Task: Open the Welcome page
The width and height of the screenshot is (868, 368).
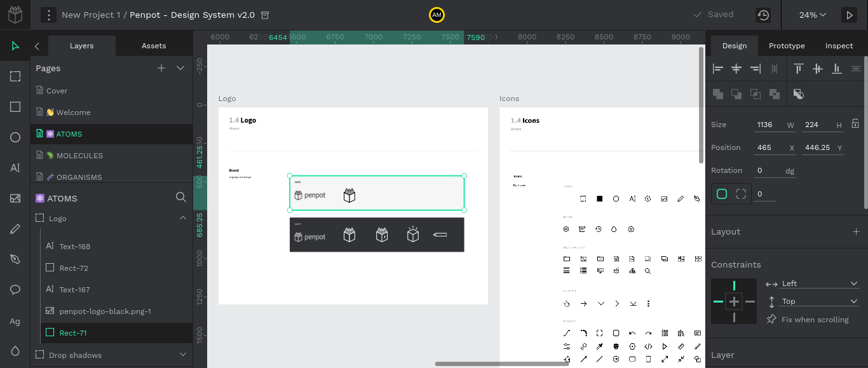Action: coord(112,112)
